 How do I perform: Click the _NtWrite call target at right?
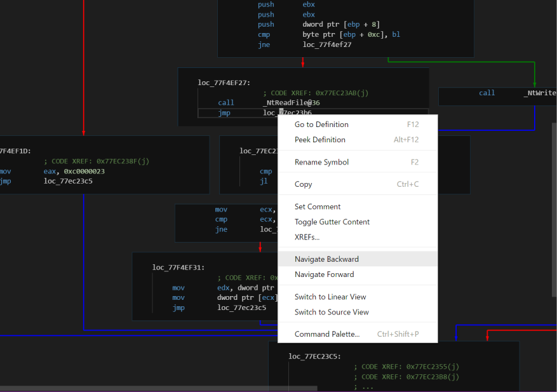pos(540,93)
